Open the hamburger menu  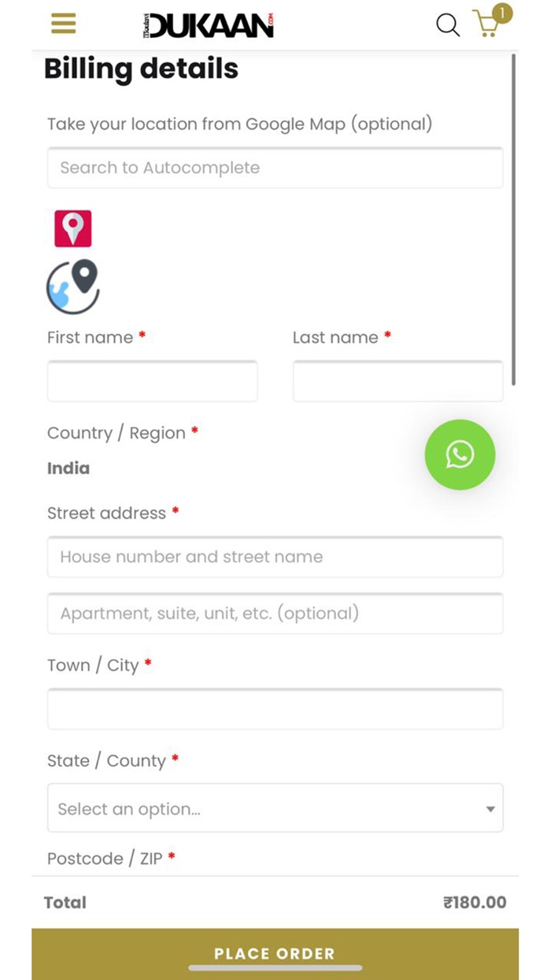coord(64,24)
